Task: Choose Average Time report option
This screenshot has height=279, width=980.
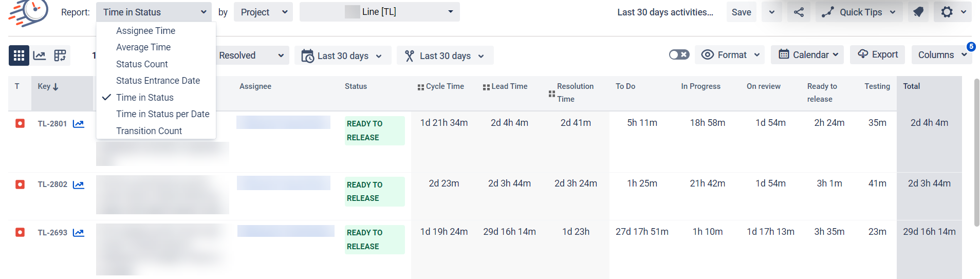Action: 143,47
